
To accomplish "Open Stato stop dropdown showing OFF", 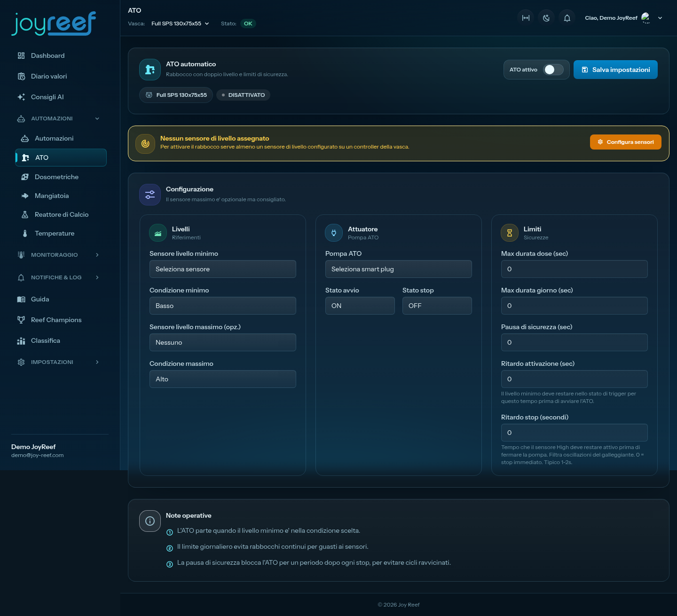I will coord(437,306).
